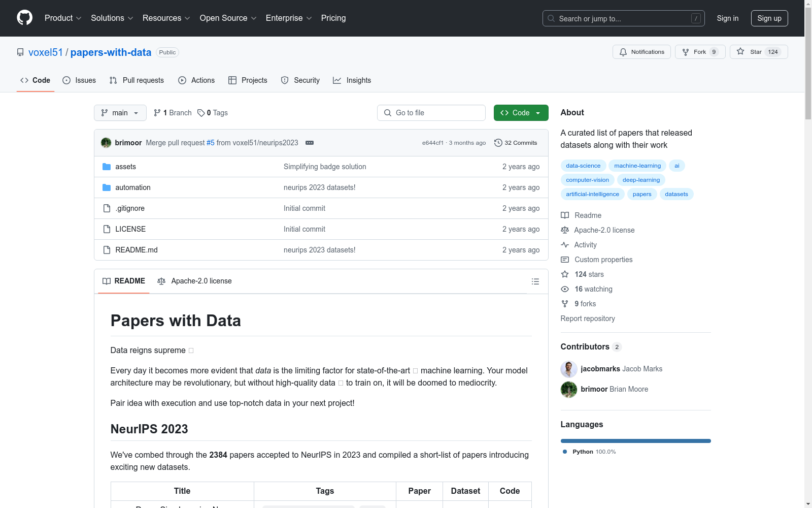Click the search magnifier icon in header
This screenshot has width=812, height=508.
pos(551,18)
